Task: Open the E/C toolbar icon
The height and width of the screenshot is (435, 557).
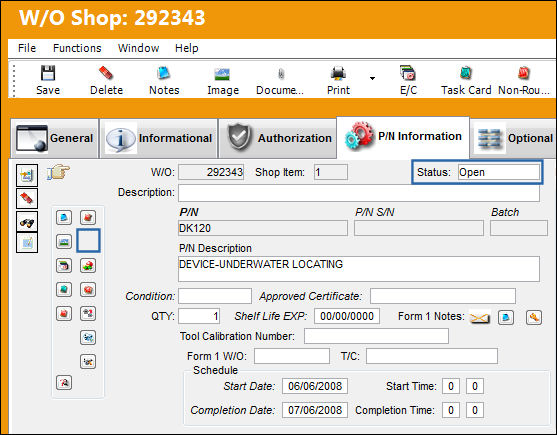Action: [x=407, y=73]
